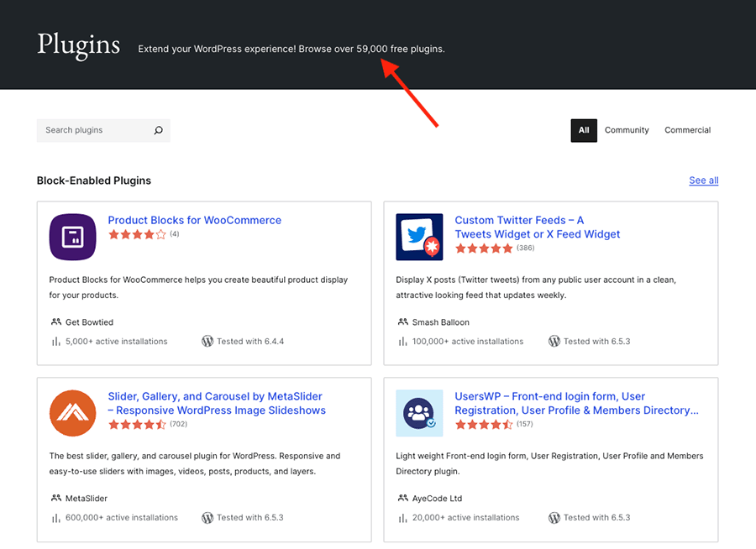
Task: Switch to the Community filter
Action: 627,130
